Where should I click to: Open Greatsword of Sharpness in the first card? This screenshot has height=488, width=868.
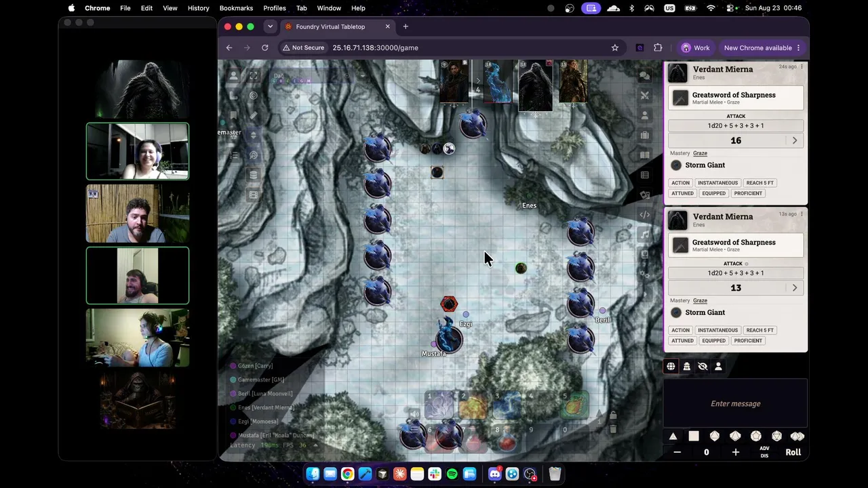pyautogui.click(x=736, y=98)
